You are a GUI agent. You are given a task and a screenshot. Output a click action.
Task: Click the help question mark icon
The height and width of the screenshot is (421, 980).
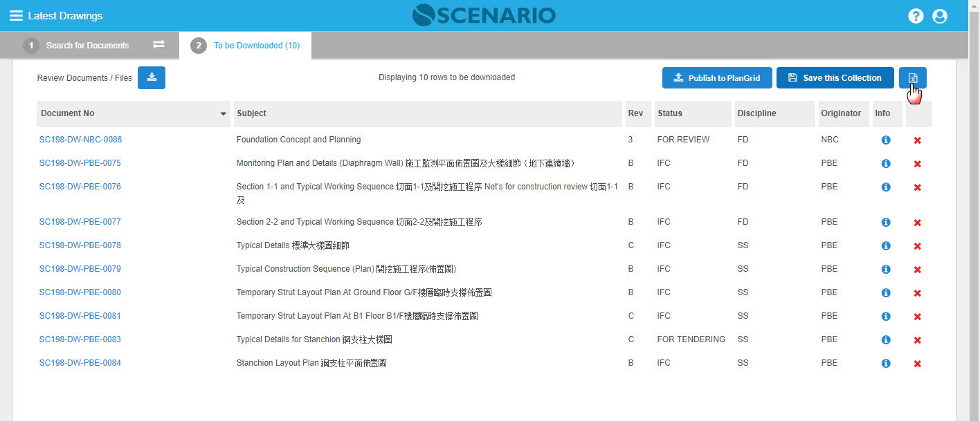pos(916,16)
